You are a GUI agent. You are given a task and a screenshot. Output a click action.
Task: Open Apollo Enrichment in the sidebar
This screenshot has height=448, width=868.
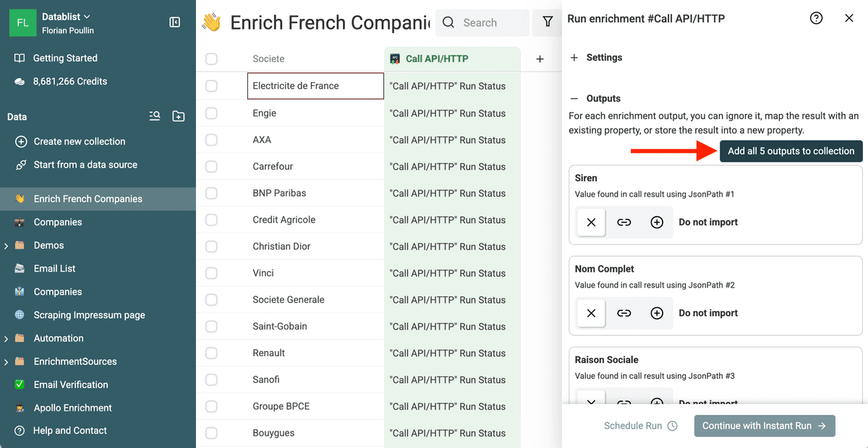click(73, 408)
